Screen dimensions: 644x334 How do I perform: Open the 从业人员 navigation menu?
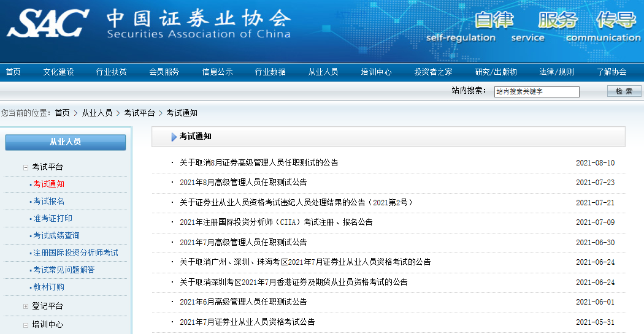[323, 72]
